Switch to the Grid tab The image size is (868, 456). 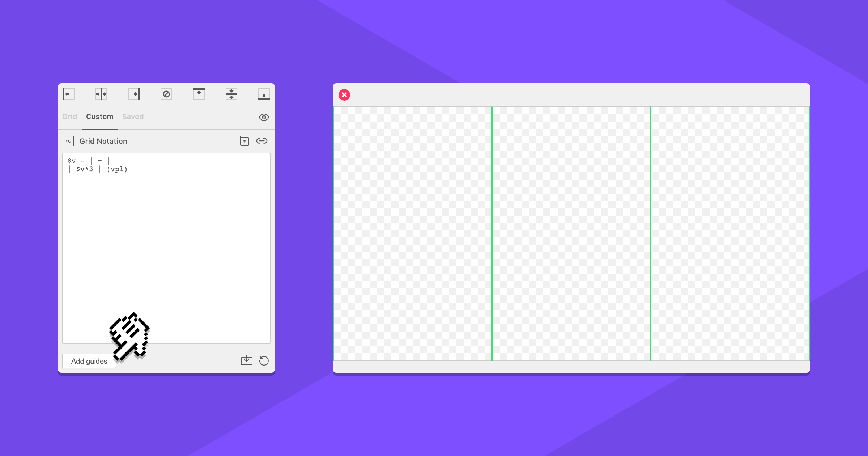(x=69, y=117)
